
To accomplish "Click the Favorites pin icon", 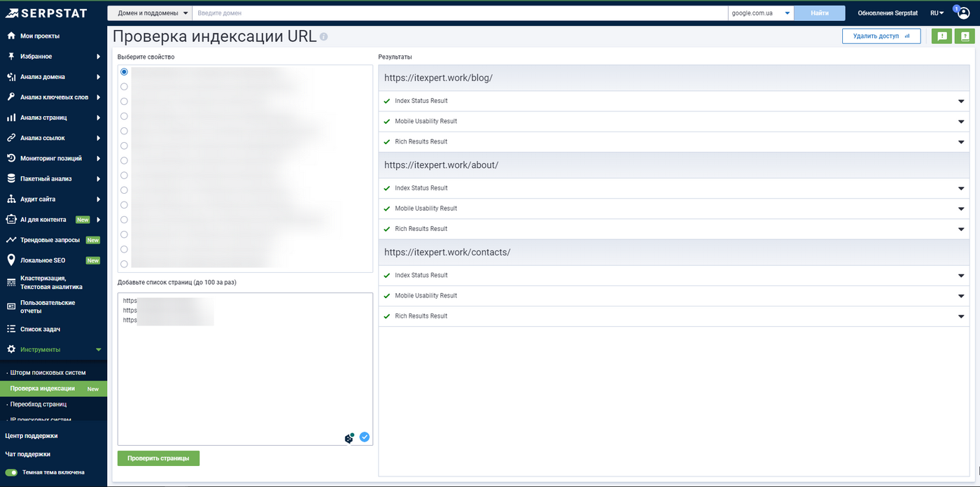I will pyautogui.click(x=11, y=56).
